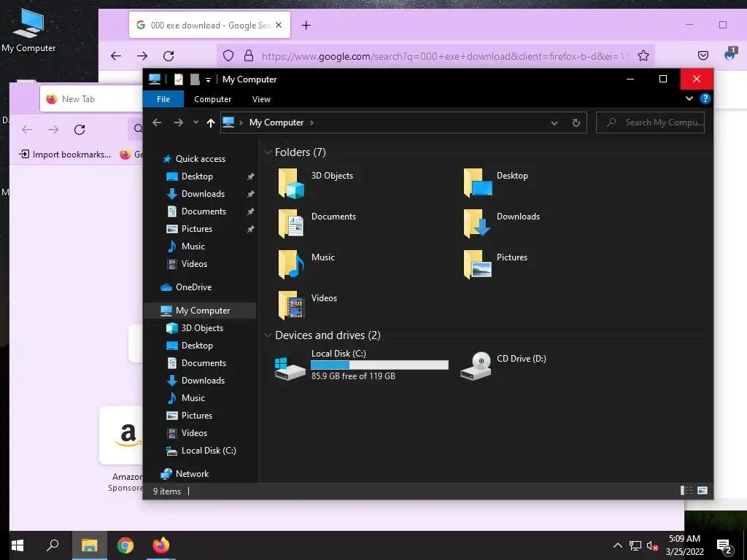Click Import bookmarks in rear Firefox window
This screenshot has width=747, height=560.
[x=65, y=155]
